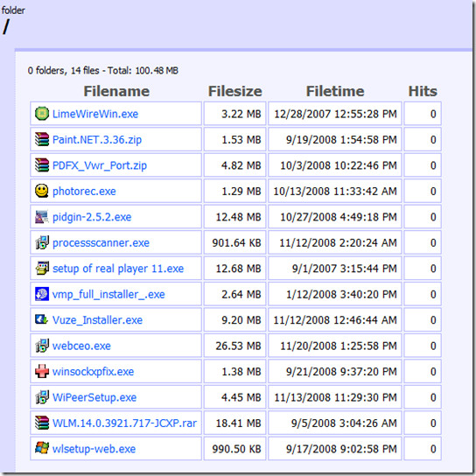Click the 11/12/2008 2:20:24 AM filetime
Image resolution: width=476 pixels, height=476 pixels.
pos(338,243)
